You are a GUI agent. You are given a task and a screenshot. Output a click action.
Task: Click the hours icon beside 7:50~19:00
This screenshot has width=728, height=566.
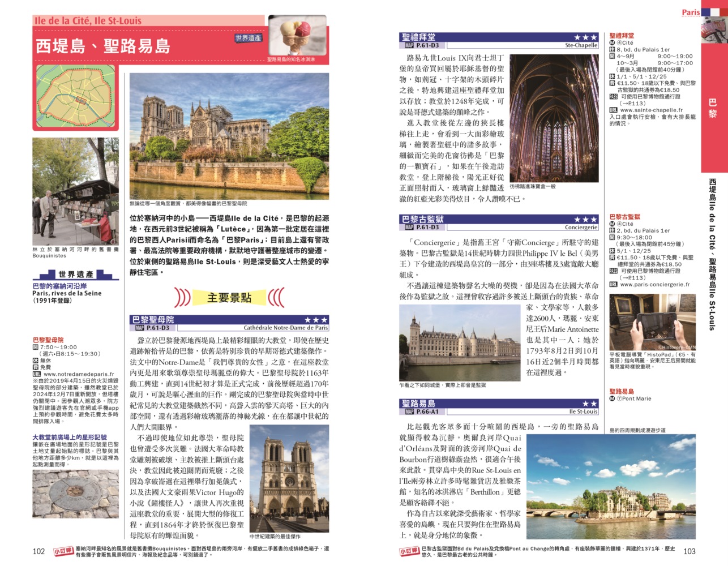click(35, 347)
